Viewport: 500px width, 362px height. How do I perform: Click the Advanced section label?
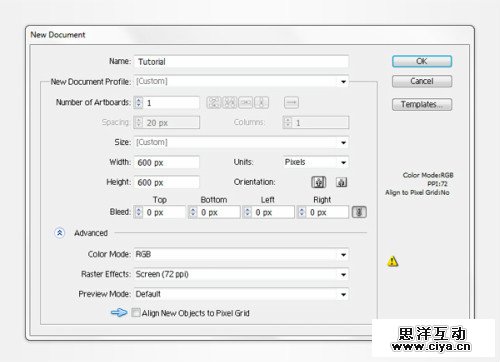[x=91, y=233]
